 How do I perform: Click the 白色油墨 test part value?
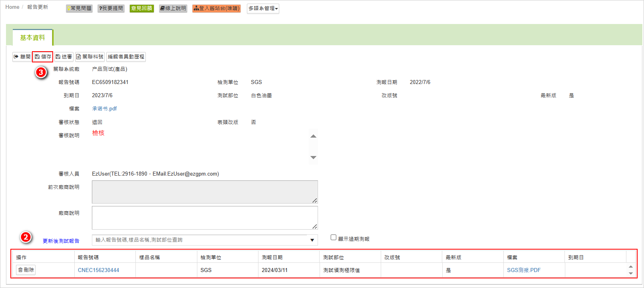click(261, 96)
